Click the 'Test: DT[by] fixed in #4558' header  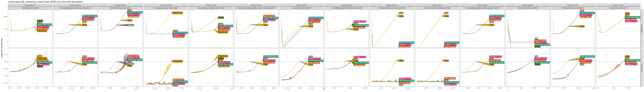(x=30, y=8)
